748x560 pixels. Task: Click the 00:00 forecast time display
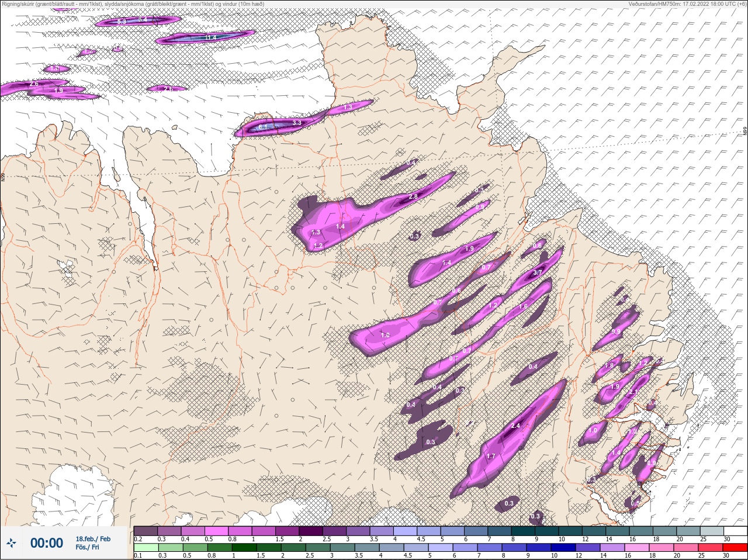(x=47, y=543)
